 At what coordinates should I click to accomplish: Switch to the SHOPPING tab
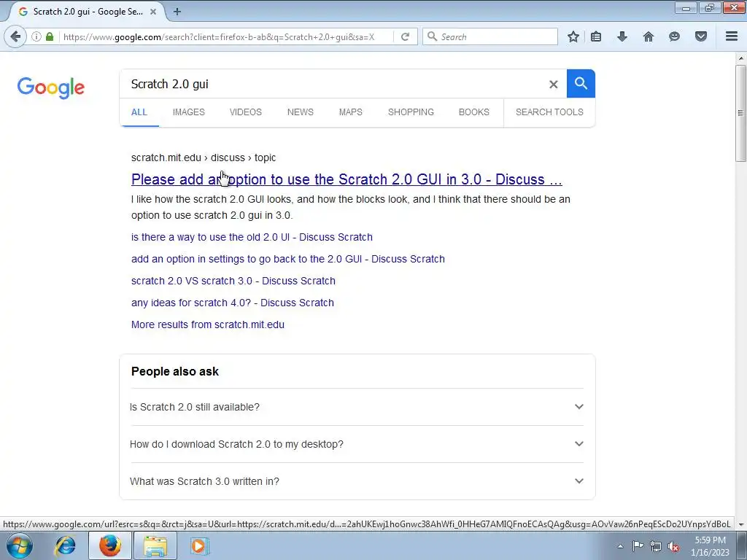411,112
